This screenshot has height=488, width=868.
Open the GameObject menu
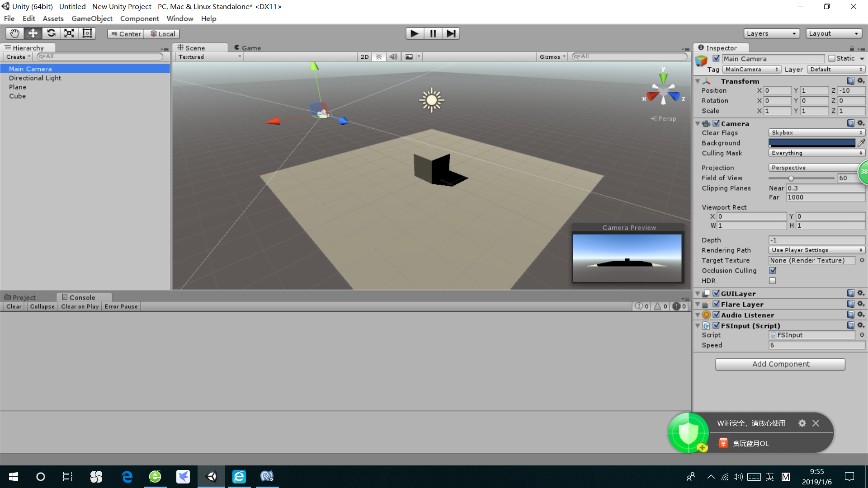pyautogui.click(x=92, y=19)
